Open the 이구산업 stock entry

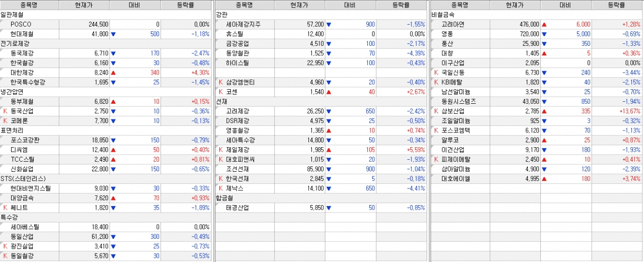click(x=452, y=63)
